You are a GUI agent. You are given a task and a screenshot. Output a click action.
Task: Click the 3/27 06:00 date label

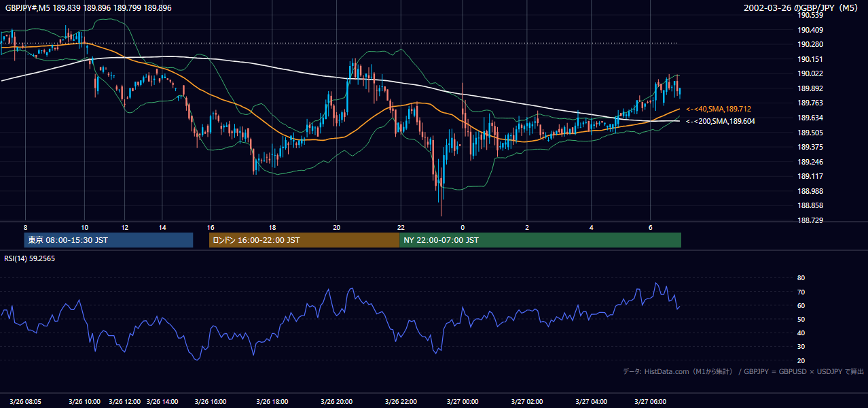[x=651, y=402]
